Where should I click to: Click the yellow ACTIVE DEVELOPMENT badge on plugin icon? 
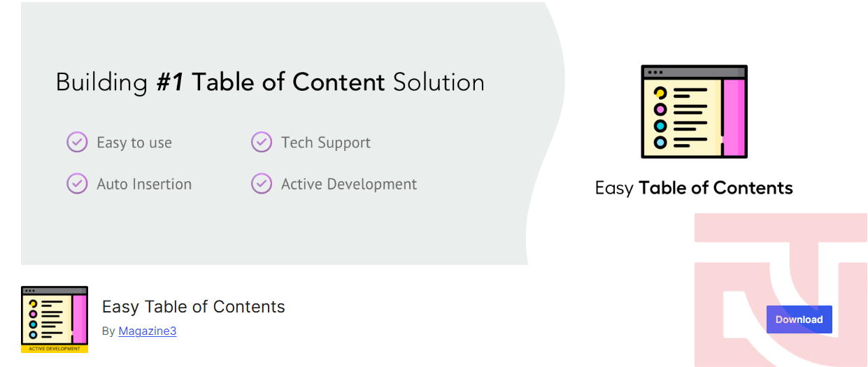tap(55, 348)
